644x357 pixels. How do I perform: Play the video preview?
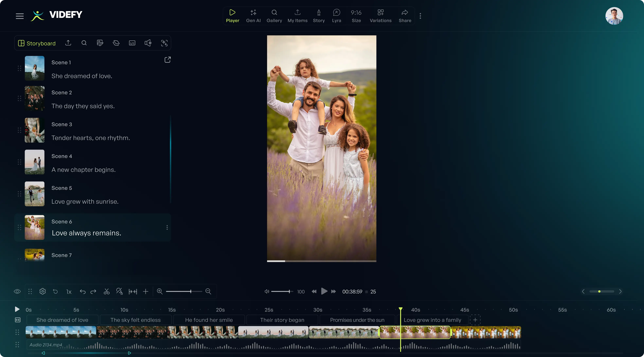tap(324, 291)
